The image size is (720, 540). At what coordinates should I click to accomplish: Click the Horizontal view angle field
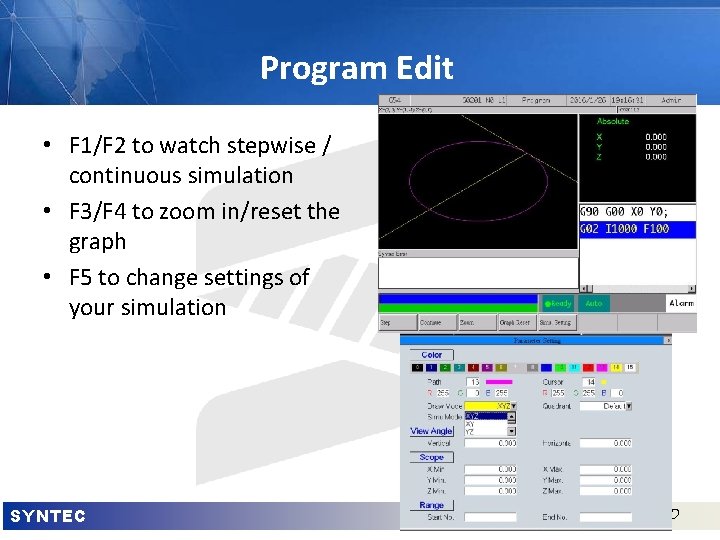[606, 443]
